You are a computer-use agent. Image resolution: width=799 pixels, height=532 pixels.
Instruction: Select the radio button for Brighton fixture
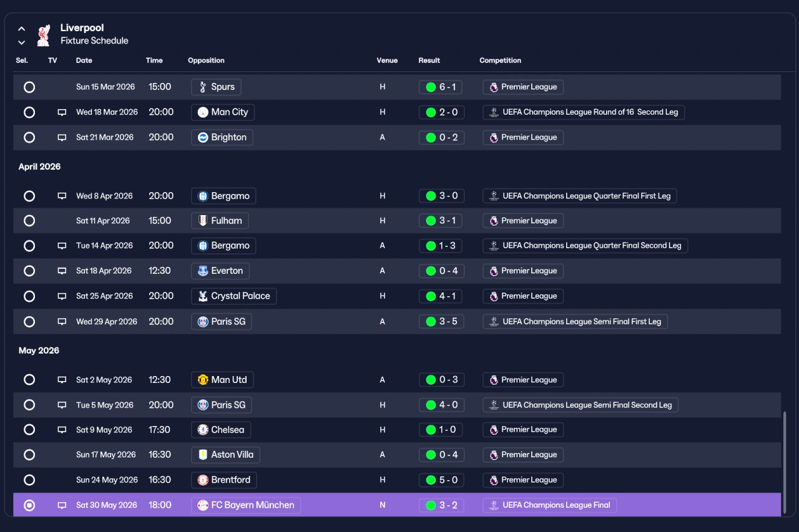tap(29, 137)
